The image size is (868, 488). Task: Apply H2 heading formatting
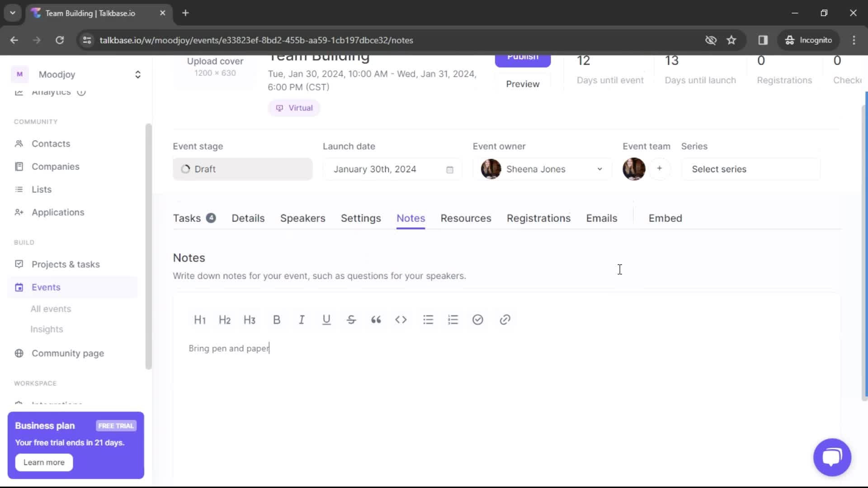[x=225, y=319]
